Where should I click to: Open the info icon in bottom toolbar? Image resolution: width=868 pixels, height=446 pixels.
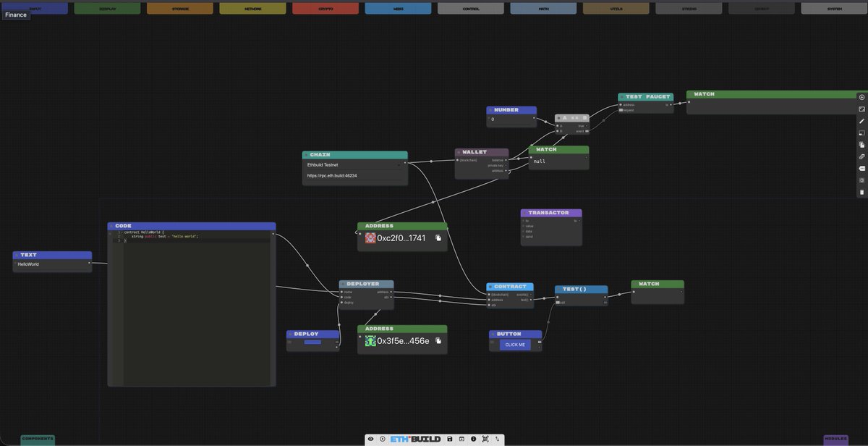coord(473,439)
